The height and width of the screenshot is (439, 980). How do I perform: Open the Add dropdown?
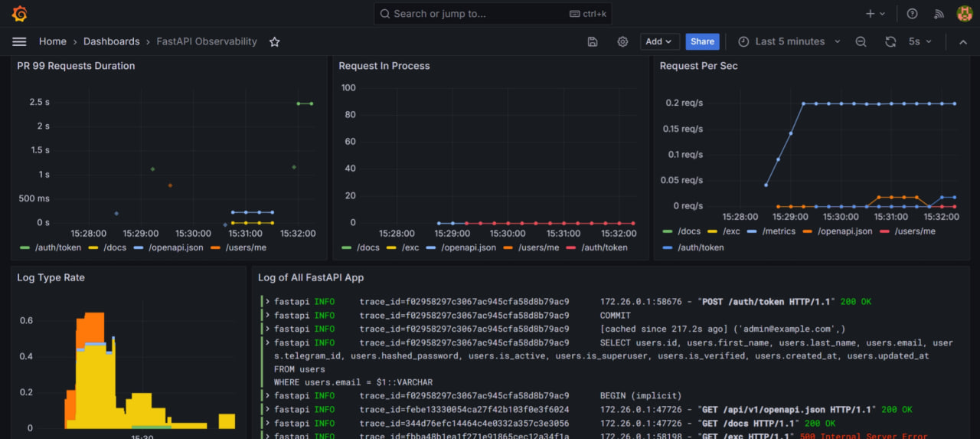pyautogui.click(x=660, y=41)
